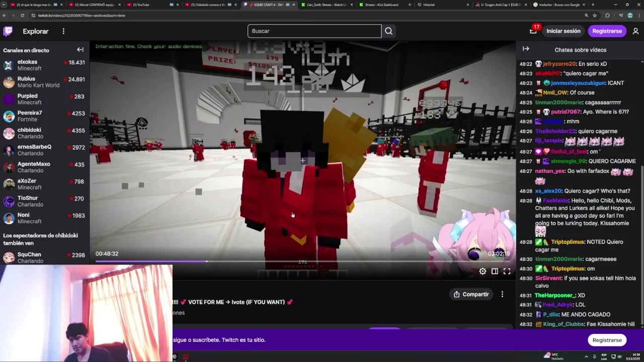This screenshot has width=644, height=362.
Task: Click username nathan_yes in chat
Action: point(550,171)
